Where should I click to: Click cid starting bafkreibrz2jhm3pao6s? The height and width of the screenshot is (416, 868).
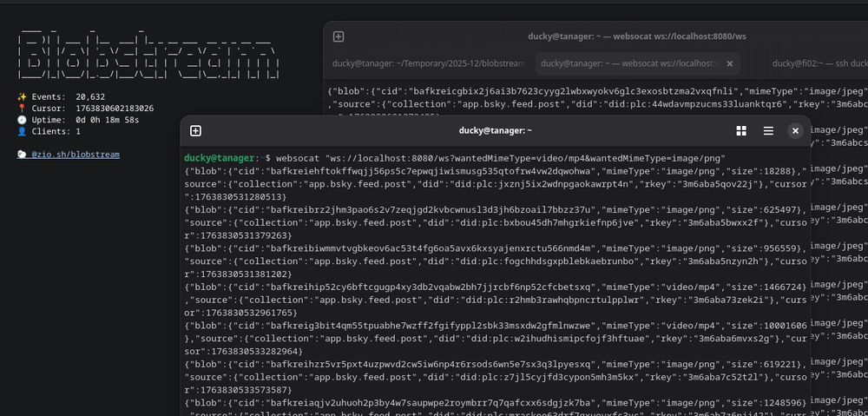pos(432,210)
